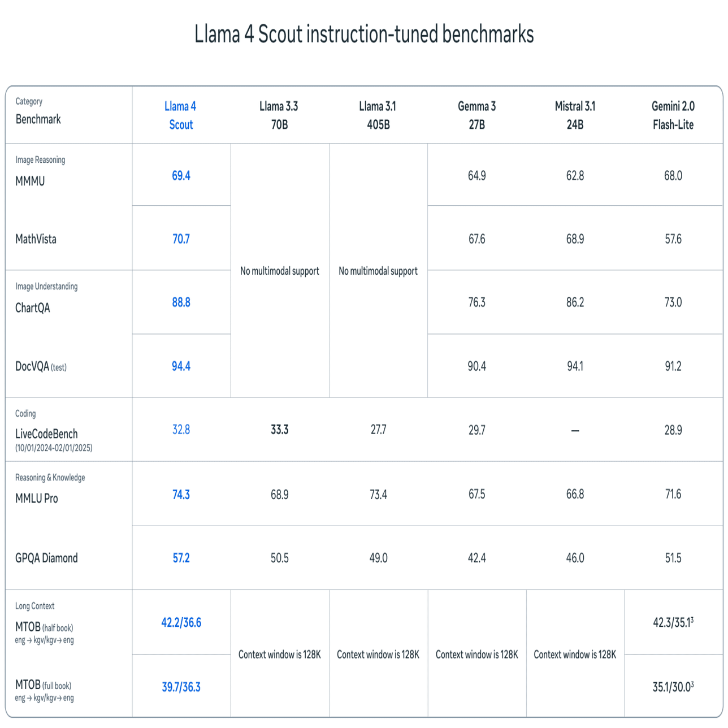Viewport: 728px width, 728px height.
Task: Select the DocVQA (test) row label
Action: point(41,366)
